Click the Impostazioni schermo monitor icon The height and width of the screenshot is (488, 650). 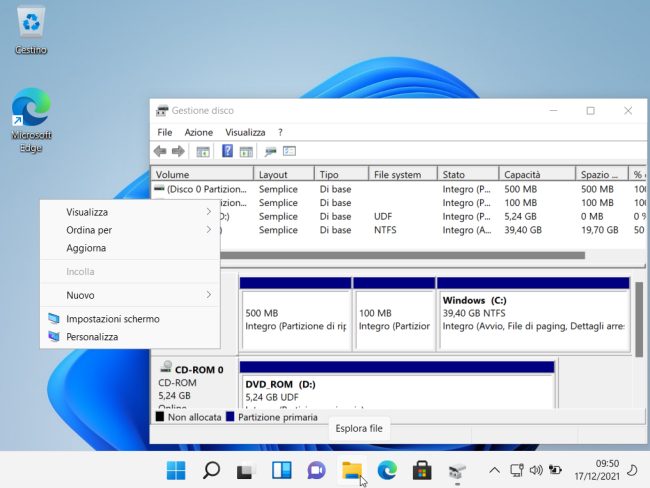point(53,318)
